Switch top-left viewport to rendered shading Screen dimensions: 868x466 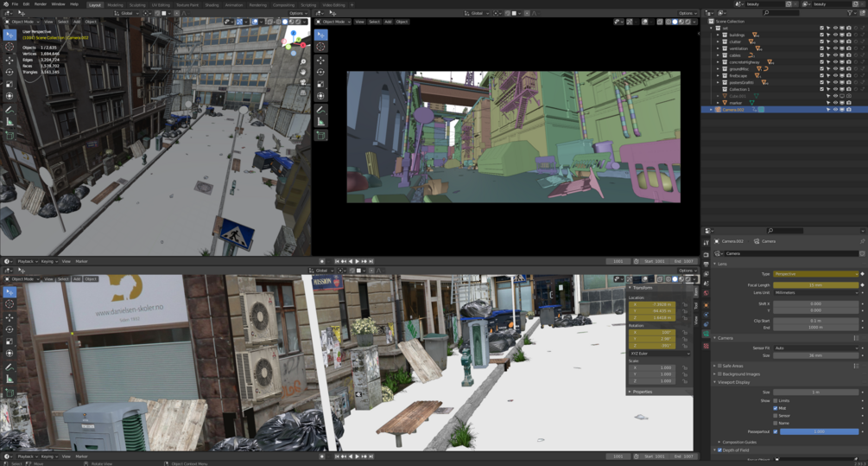click(298, 22)
